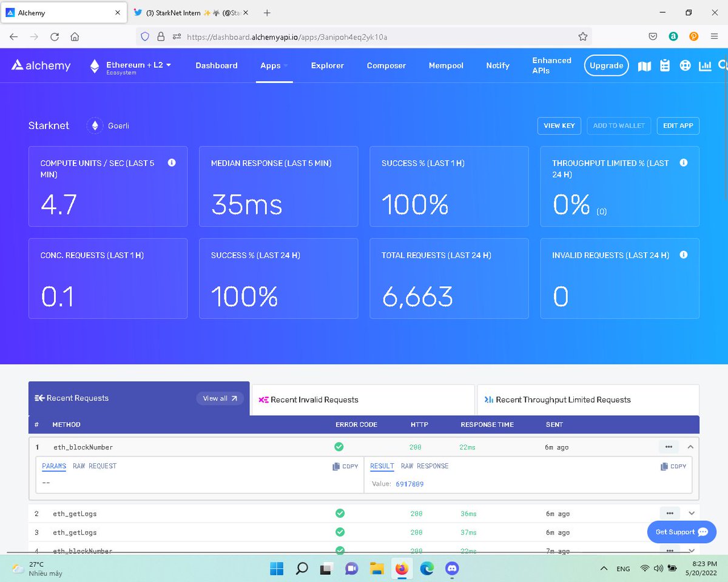This screenshot has height=582, width=728.
Task: Click the info icon on Invalid Requests card
Action: point(684,255)
